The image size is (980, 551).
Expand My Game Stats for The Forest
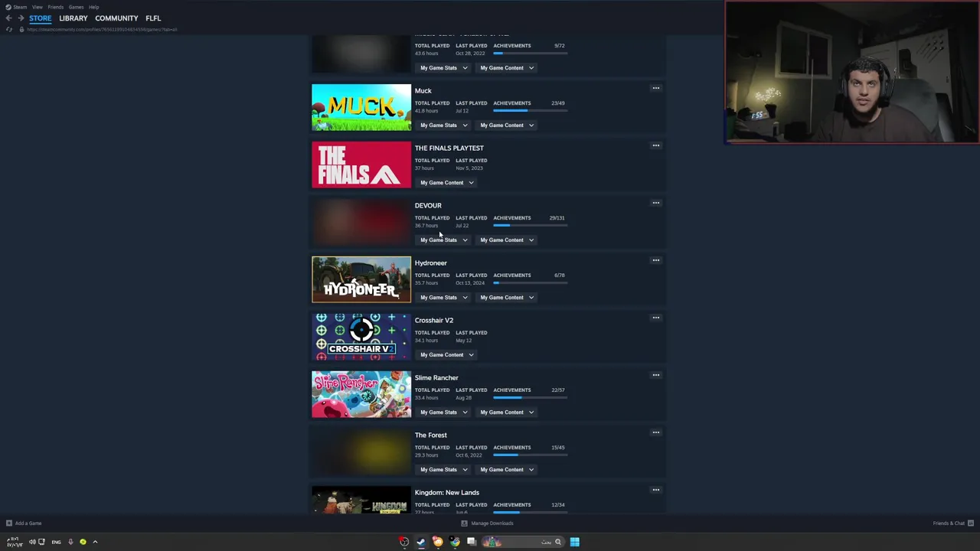443,470
